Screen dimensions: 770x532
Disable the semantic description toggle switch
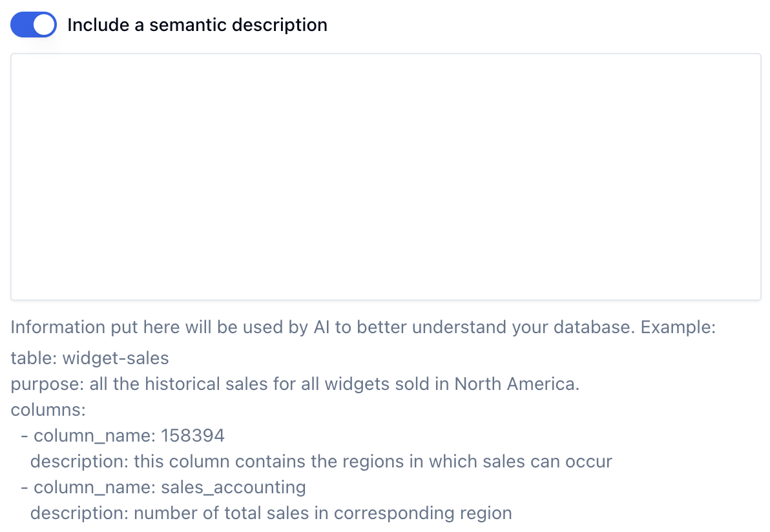[x=34, y=25]
